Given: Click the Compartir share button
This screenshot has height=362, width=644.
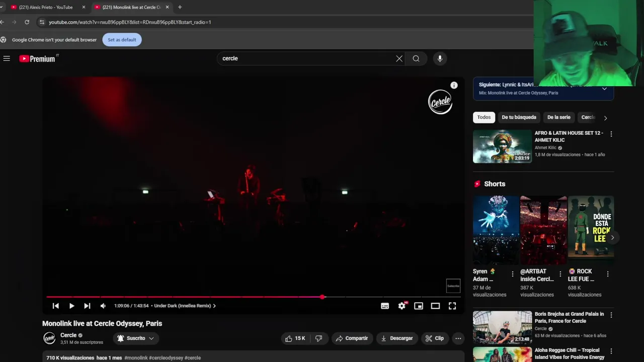Looking at the screenshot, I should click(352, 338).
